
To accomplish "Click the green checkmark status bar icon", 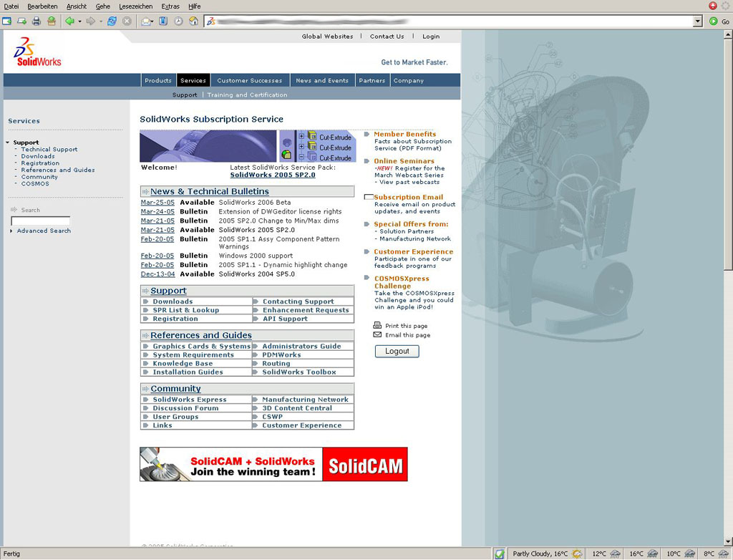I will point(499,554).
